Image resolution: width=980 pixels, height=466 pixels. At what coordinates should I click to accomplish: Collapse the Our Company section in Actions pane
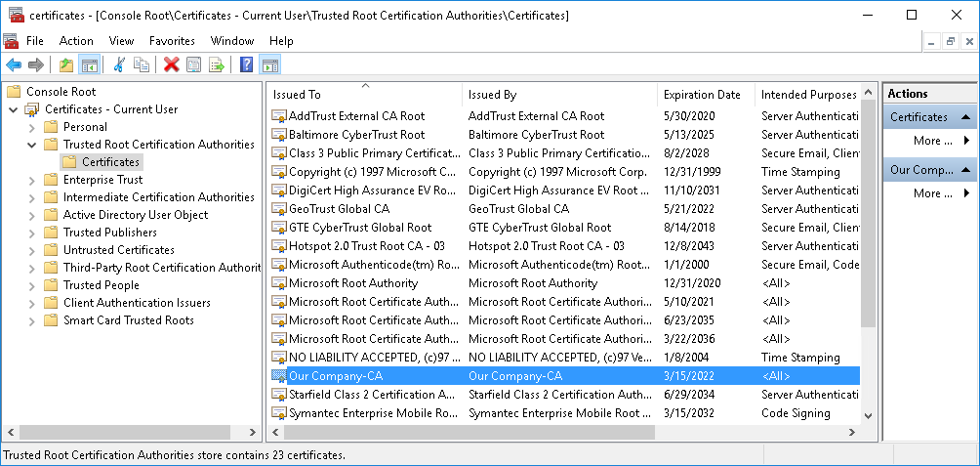(x=965, y=170)
